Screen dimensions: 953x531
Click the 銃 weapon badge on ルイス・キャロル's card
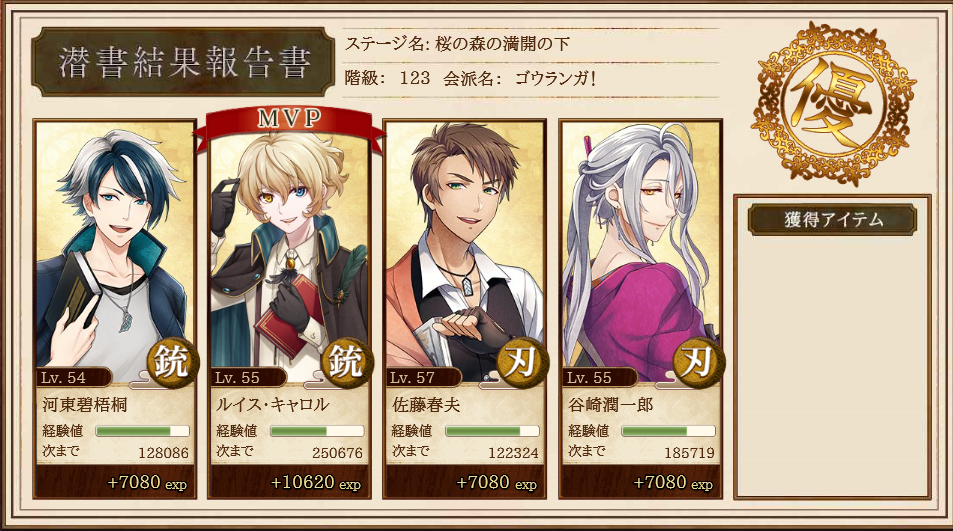pos(347,363)
